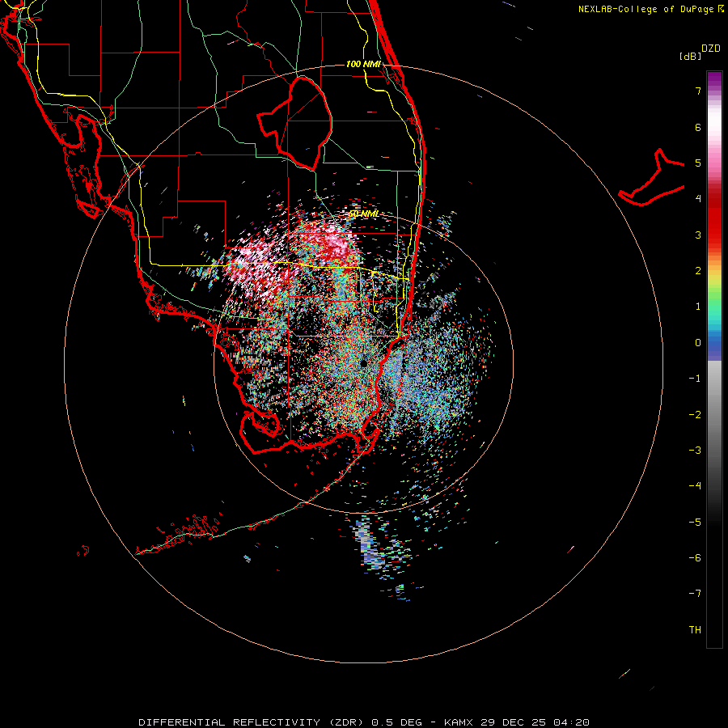The width and height of the screenshot is (728, 728).
Task: Click the '29 DEC 25' date text
Action: [514, 722]
